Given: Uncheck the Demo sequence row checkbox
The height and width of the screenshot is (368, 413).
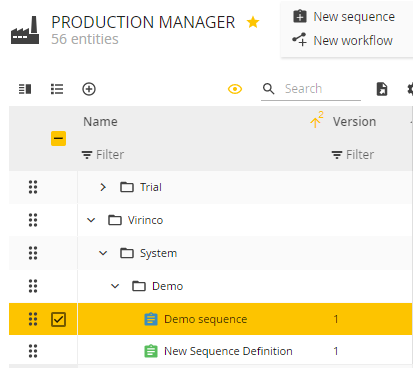Looking at the screenshot, I should 58,319.
